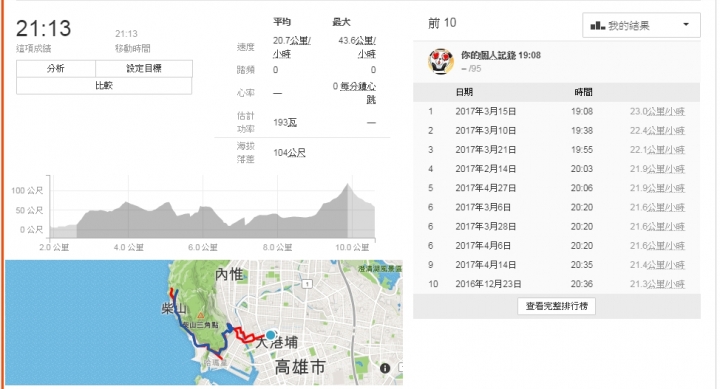The image size is (720, 389).
Task: Click the route 1 highway shield on map
Action: (307, 284)
